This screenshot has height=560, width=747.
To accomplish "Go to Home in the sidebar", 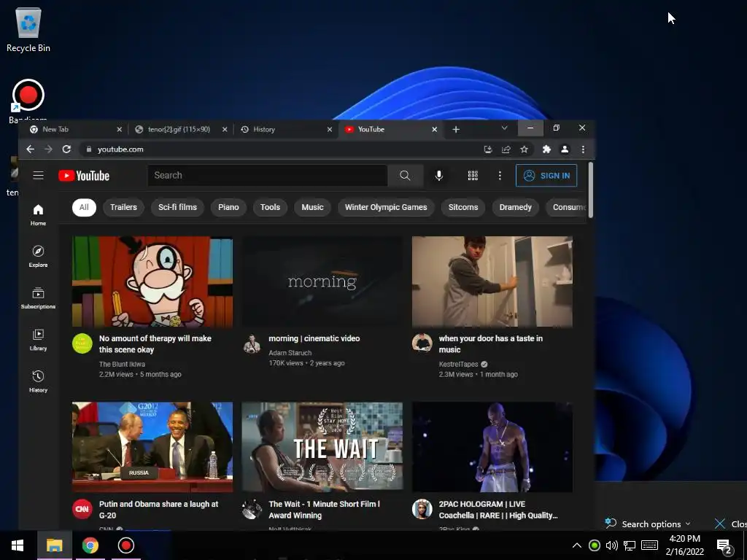I will tap(38, 215).
